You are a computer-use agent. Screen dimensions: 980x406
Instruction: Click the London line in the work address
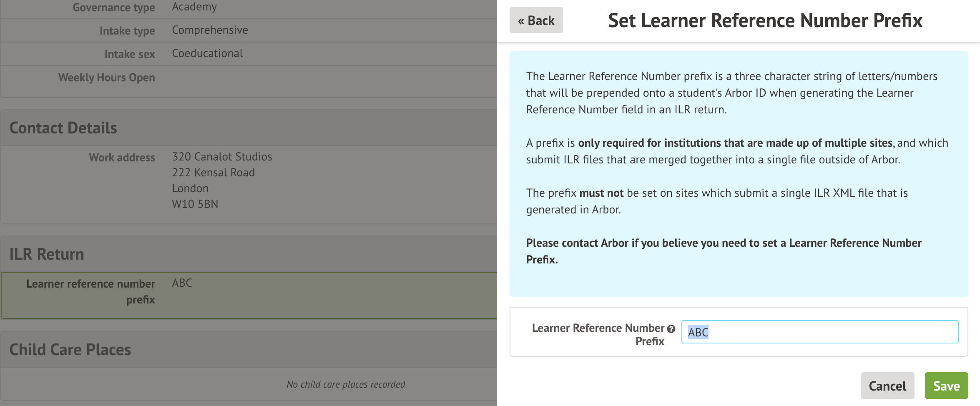190,188
